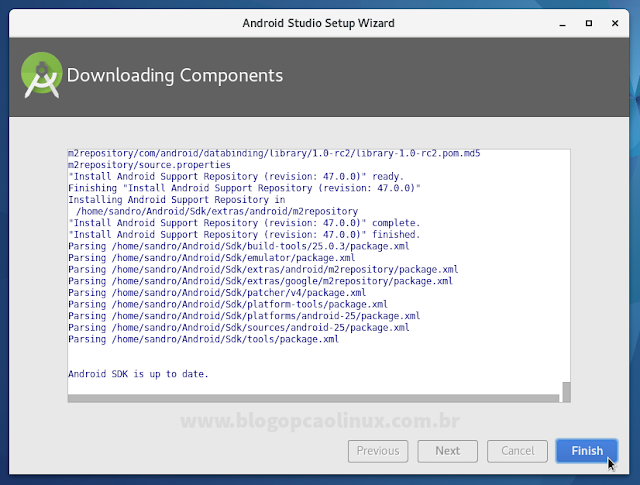The image size is (640, 485).
Task: Click the line ending in "47.0.0)" finished.
Action: pyautogui.click(x=244, y=235)
